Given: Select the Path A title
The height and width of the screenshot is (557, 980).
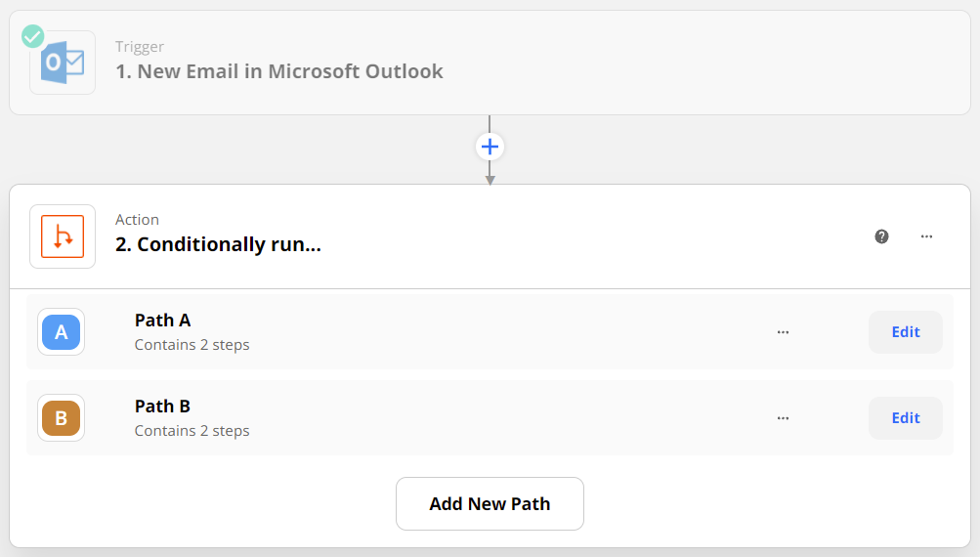Looking at the screenshot, I should point(162,321).
